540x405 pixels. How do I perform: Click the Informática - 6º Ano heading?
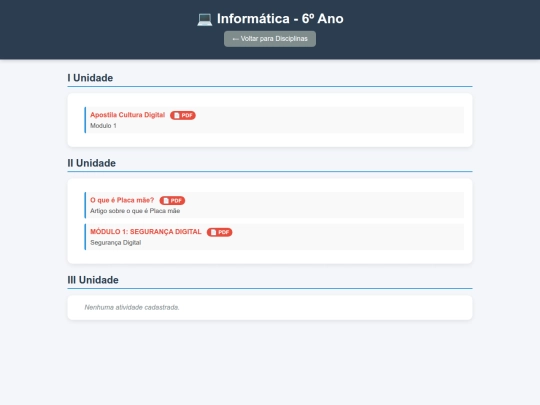(270, 19)
